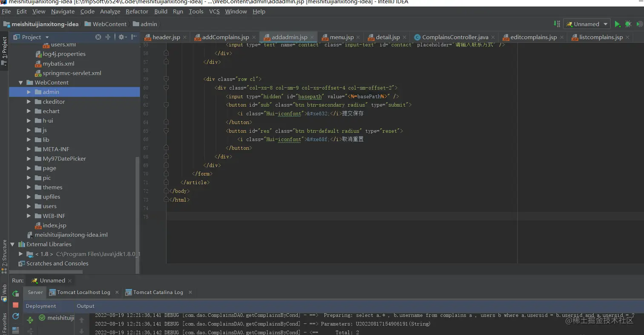Toggle the Favorites side tool button
This screenshot has height=335, width=644.
[x=4, y=324]
